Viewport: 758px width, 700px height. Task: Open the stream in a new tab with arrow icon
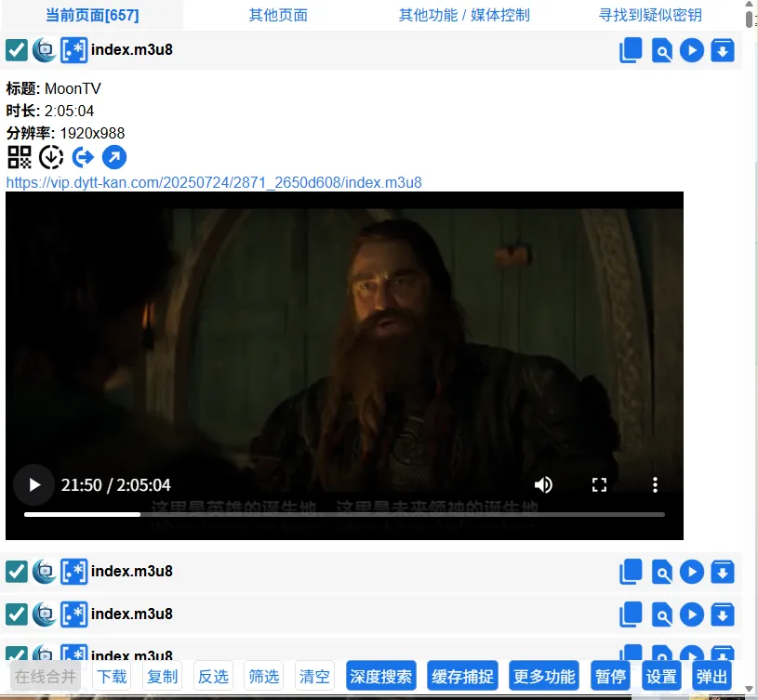114,157
